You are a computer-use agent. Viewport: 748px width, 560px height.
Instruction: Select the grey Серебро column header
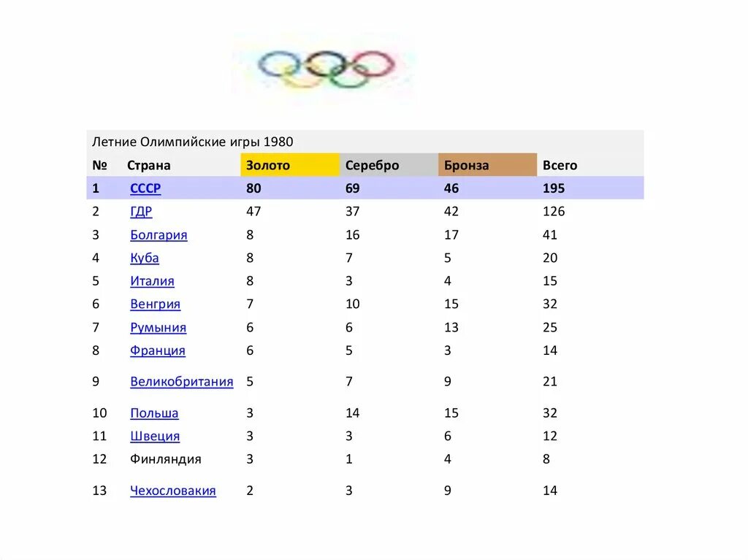point(389,165)
